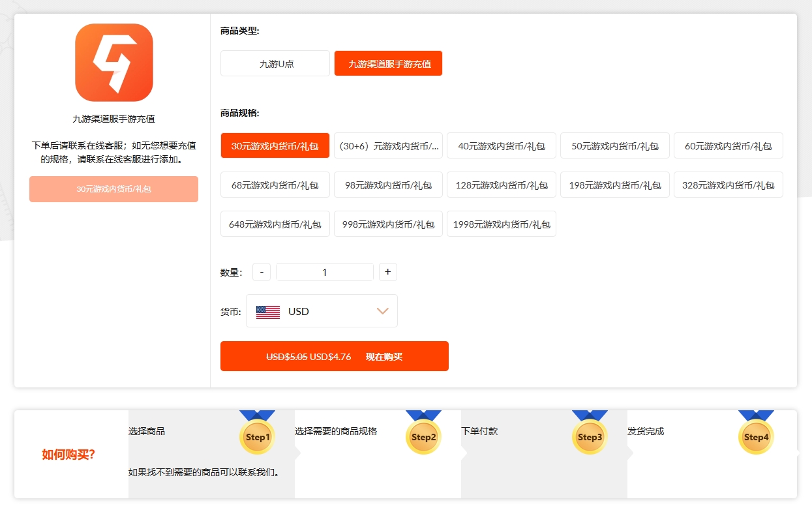This screenshot has width=812, height=512.
Task: Select 九游渠道服手游充值 product type
Action: pyautogui.click(x=389, y=63)
